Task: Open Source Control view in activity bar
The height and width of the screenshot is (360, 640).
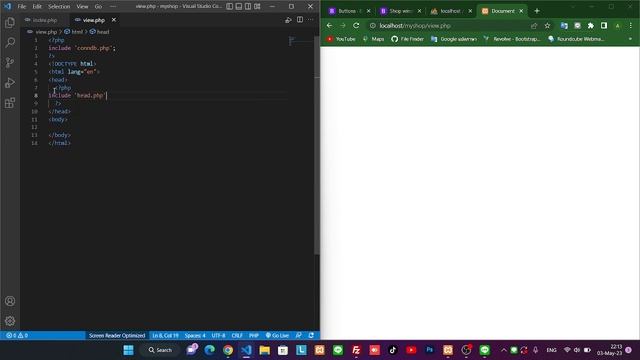Action: pos(10,62)
